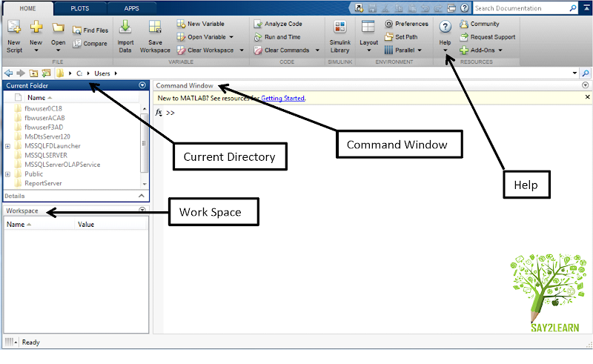This screenshot has height=364, width=593.
Task: Collapse the Details panel
Action: tap(142, 196)
